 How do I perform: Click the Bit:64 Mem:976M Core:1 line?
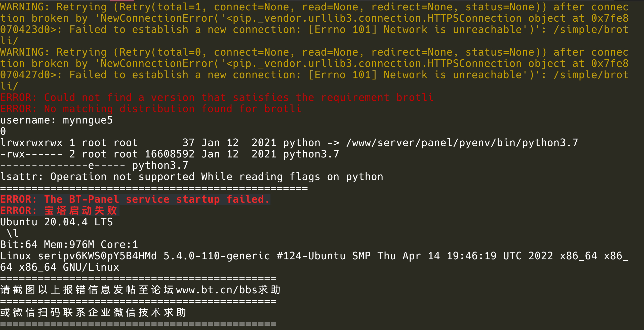point(69,245)
